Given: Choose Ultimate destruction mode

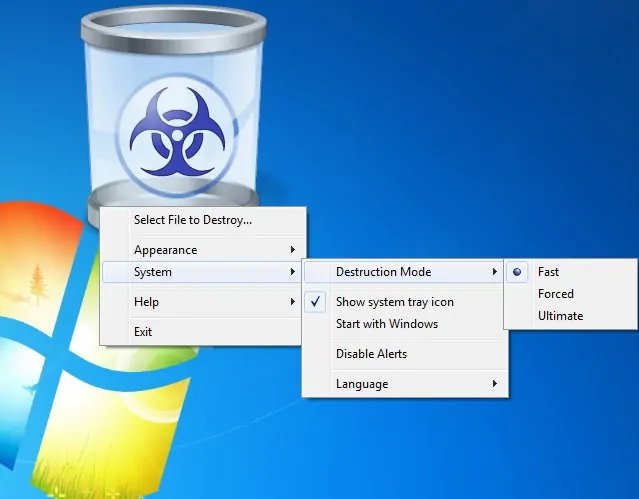Looking at the screenshot, I should pos(560,316).
